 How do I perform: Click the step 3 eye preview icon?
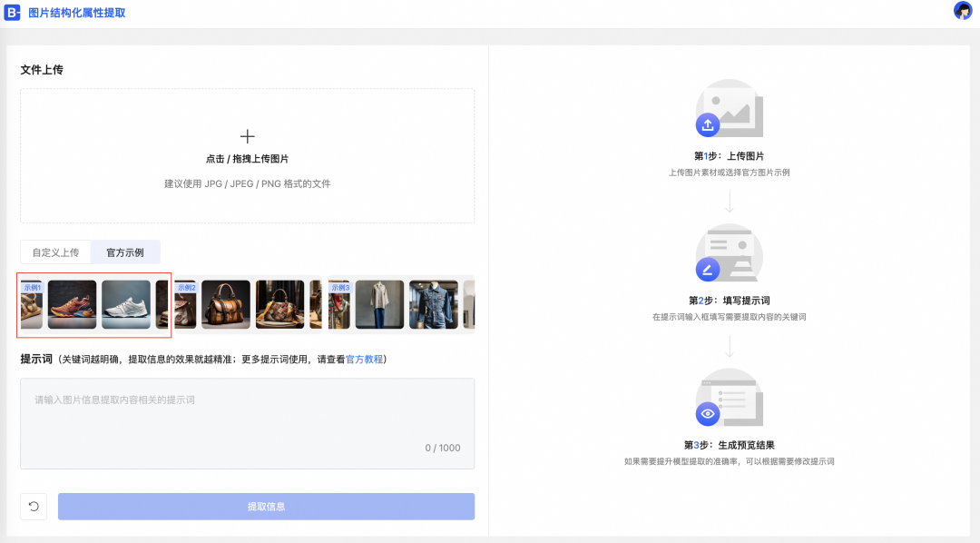pos(708,413)
